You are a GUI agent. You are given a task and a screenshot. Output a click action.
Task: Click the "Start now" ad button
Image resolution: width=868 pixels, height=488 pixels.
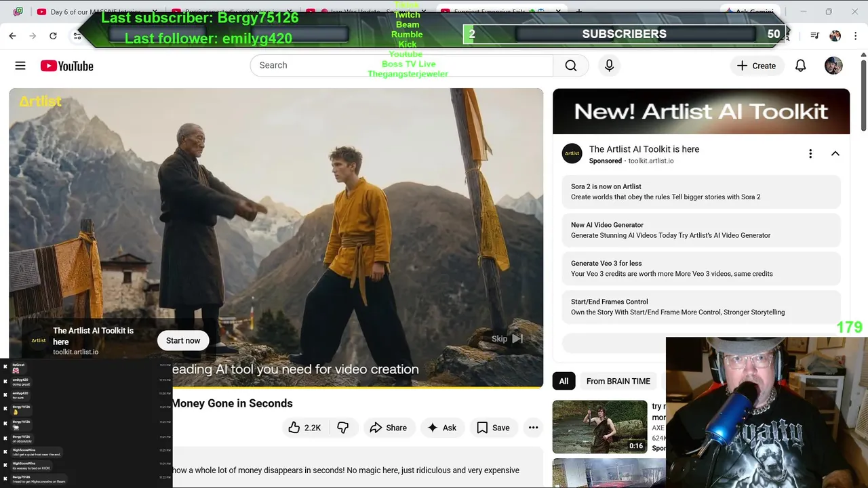click(x=183, y=340)
